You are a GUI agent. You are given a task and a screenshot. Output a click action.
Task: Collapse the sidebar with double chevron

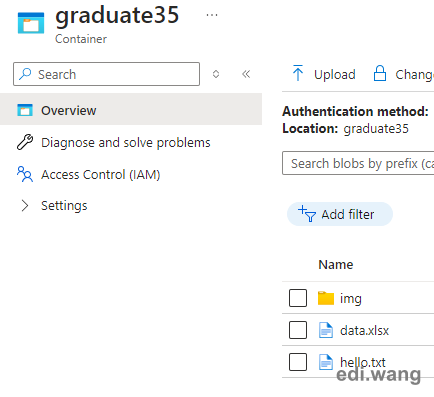pyautogui.click(x=246, y=74)
